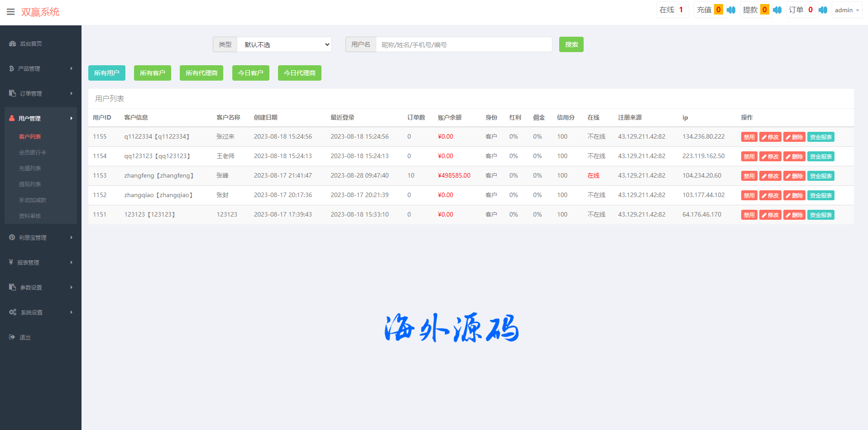Click the hamburger menu icon
This screenshot has width=868, height=430.
tap(10, 12)
